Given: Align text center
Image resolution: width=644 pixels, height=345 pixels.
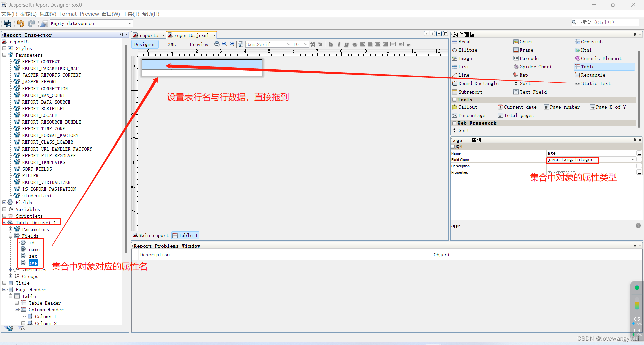Looking at the screenshot, I should [378, 44].
